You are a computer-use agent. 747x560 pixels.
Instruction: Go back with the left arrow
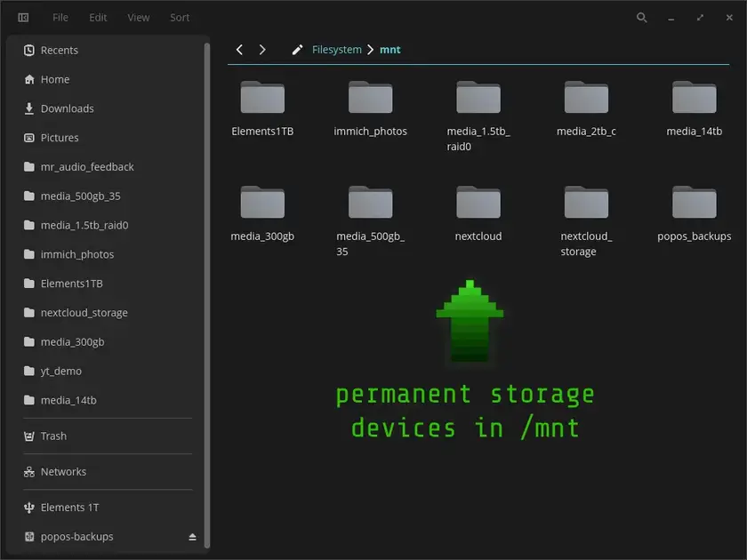[x=239, y=50]
